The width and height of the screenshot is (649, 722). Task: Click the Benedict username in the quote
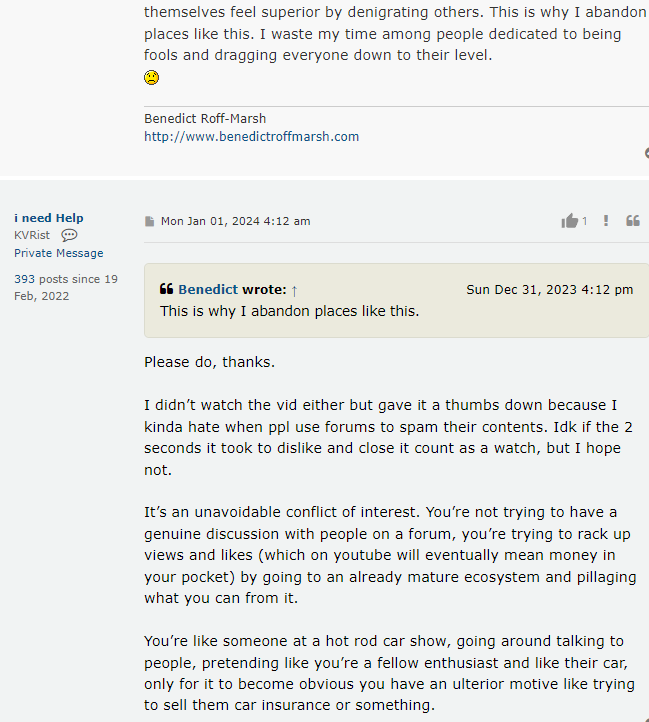pyautogui.click(x=208, y=290)
